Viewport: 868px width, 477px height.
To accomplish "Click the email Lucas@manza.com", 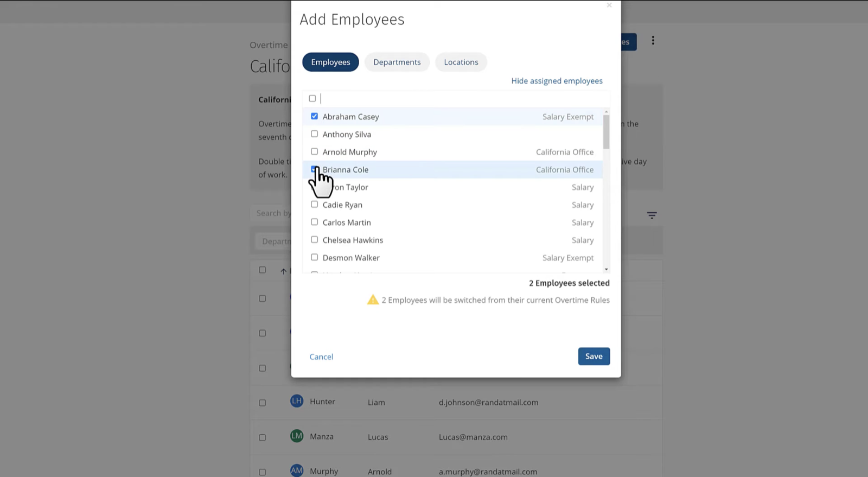I will pyautogui.click(x=473, y=437).
